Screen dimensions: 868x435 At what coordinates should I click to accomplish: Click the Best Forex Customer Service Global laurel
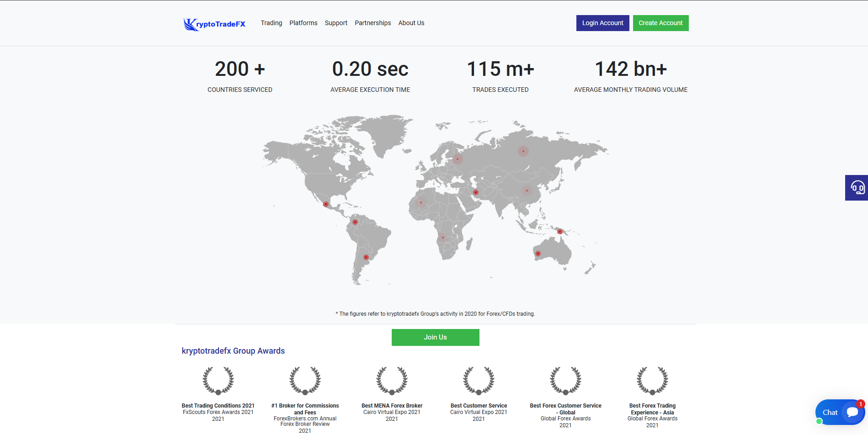pyautogui.click(x=565, y=381)
